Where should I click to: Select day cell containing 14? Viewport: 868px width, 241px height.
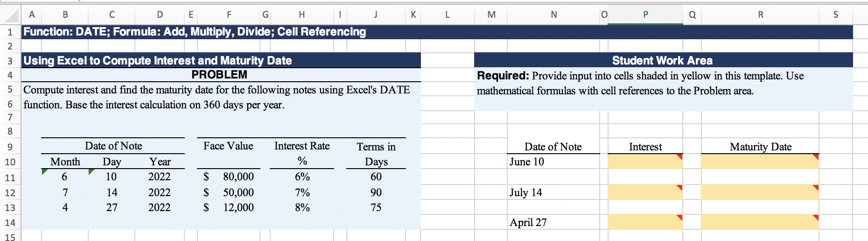coord(112,192)
